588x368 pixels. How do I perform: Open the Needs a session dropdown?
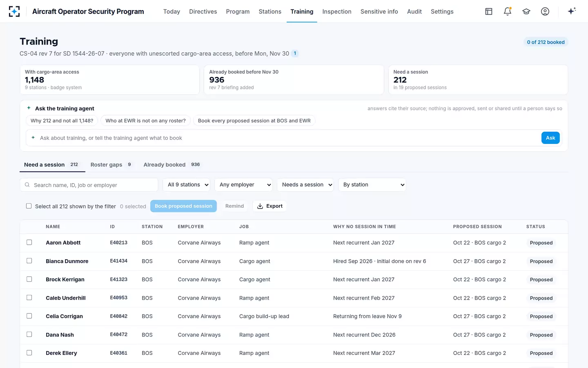tap(305, 185)
